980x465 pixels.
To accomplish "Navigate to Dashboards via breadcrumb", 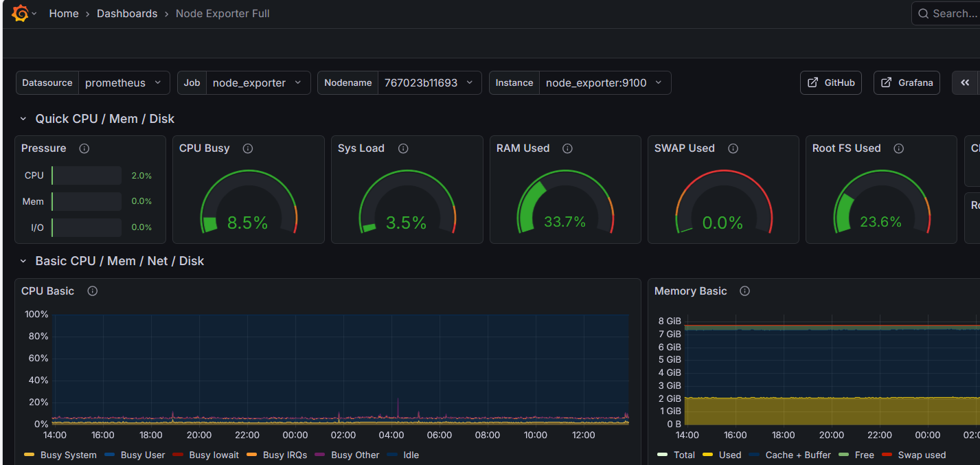I will 127,13.
